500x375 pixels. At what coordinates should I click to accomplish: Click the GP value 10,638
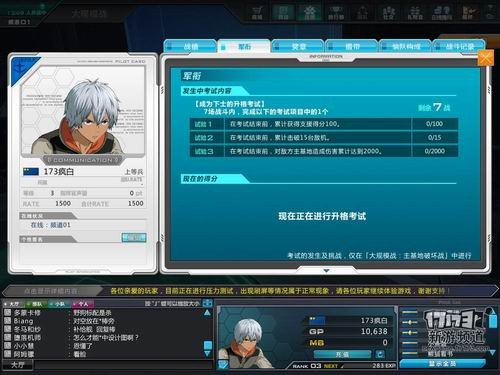[374, 331]
